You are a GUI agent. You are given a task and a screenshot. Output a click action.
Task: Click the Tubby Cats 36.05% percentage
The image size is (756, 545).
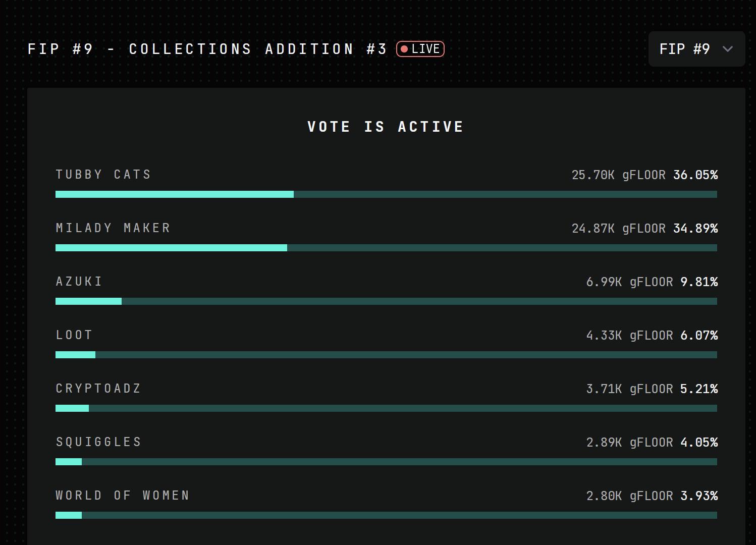[695, 175]
